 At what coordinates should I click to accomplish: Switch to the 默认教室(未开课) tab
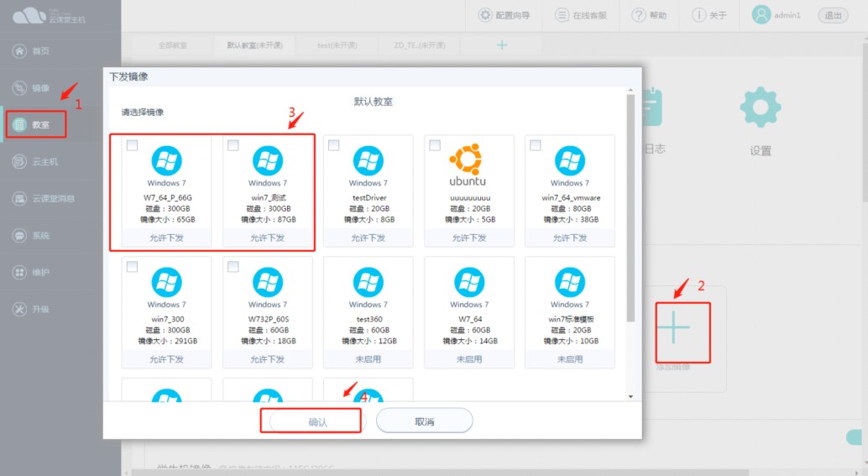[x=254, y=45]
